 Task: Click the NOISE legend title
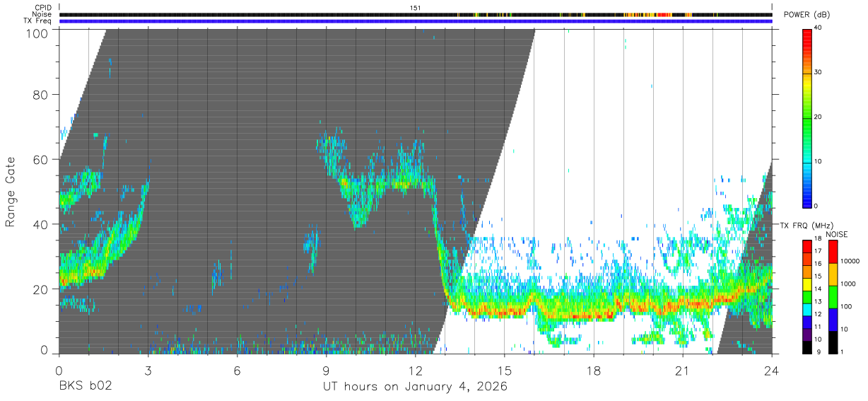pyautogui.click(x=836, y=234)
